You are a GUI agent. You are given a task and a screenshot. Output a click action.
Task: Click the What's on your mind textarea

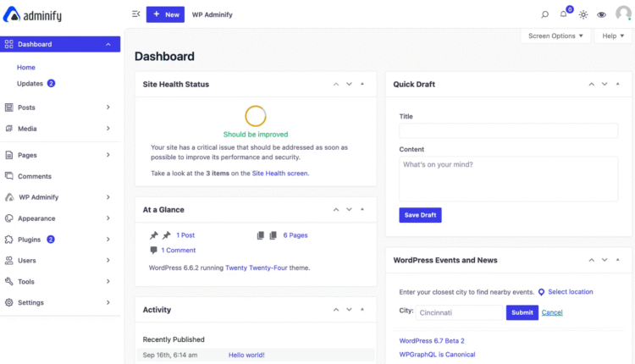(x=508, y=179)
